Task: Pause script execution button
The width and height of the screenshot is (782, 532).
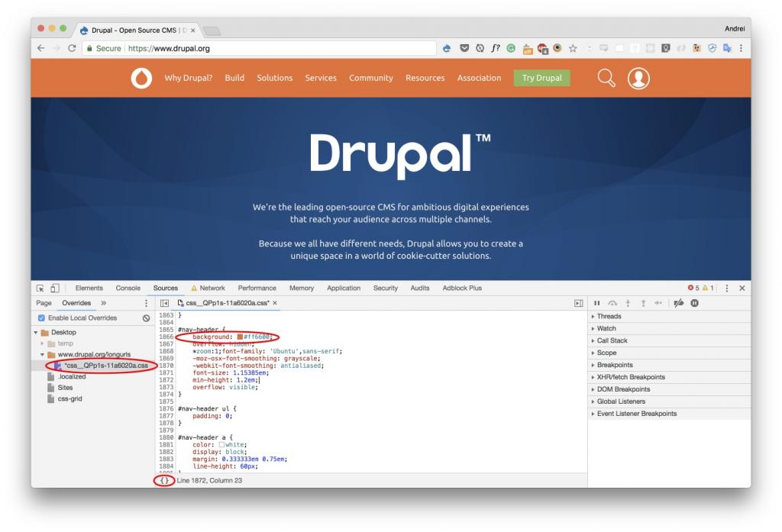Action: tap(597, 303)
